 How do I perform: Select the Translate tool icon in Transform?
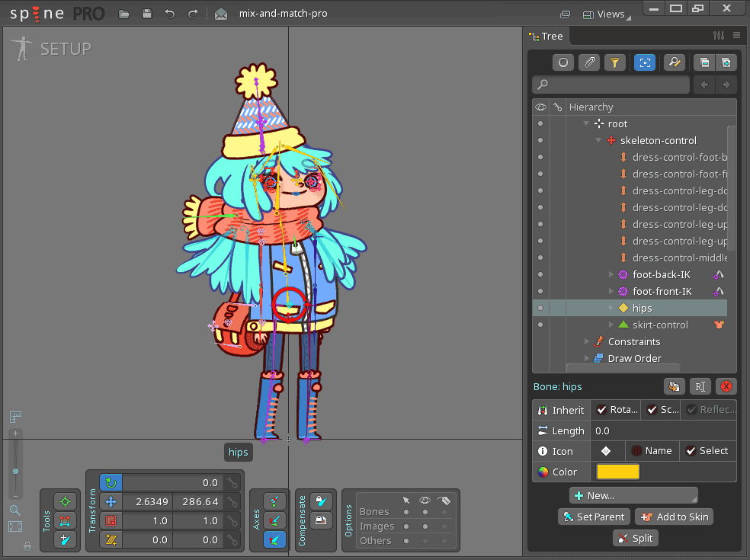coord(111,501)
